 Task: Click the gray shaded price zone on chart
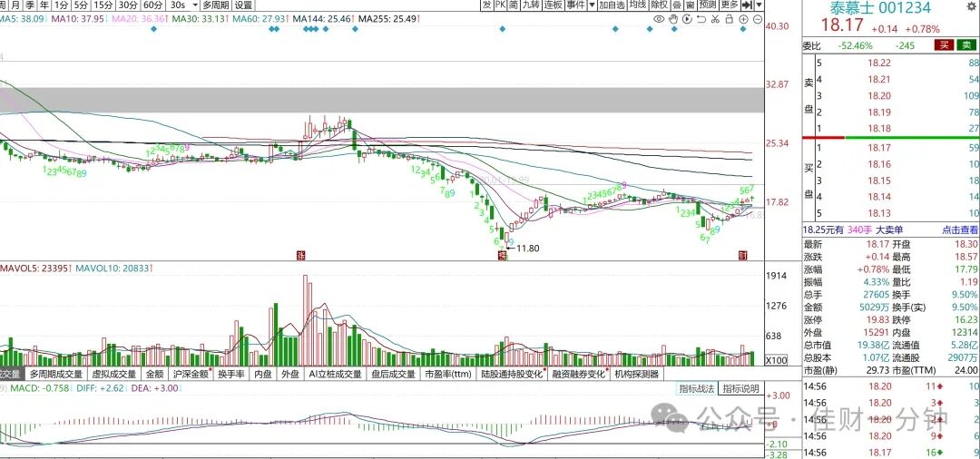pyautogui.click(x=382, y=100)
